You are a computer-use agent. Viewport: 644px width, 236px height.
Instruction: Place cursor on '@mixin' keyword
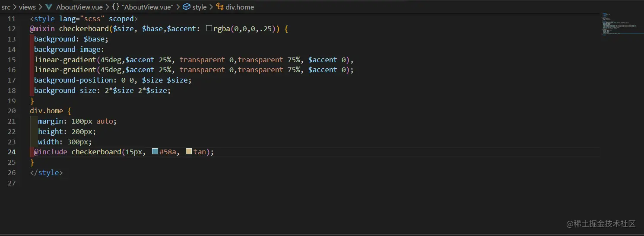pyautogui.click(x=42, y=29)
